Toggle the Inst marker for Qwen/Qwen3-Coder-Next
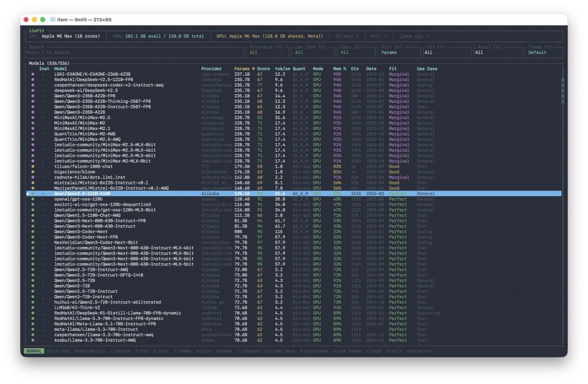Image resolution: width=588 pixels, height=384 pixels. click(44, 231)
